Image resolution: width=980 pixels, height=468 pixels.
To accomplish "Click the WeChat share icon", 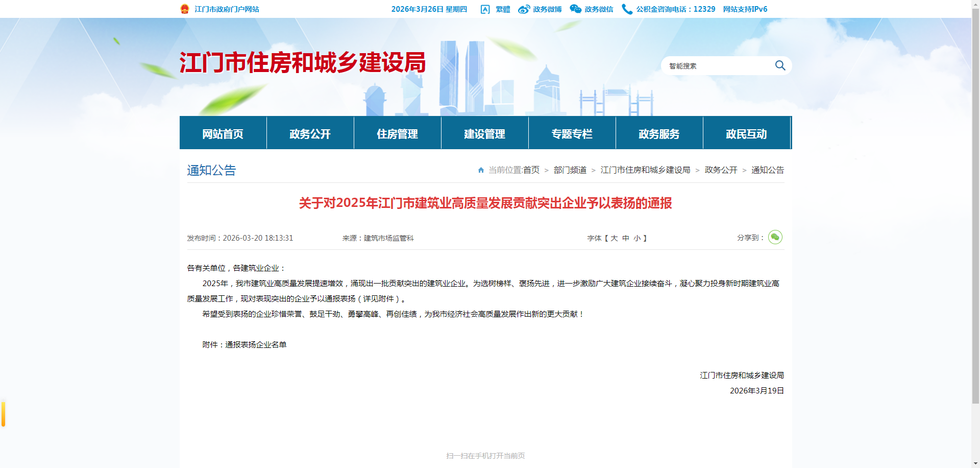I will click(x=775, y=237).
